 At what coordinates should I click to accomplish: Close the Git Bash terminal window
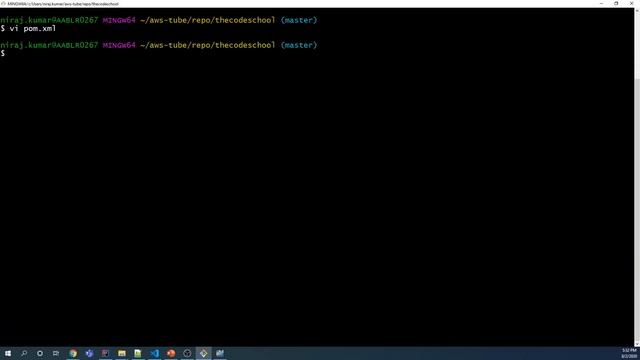click(x=631, y=4)
